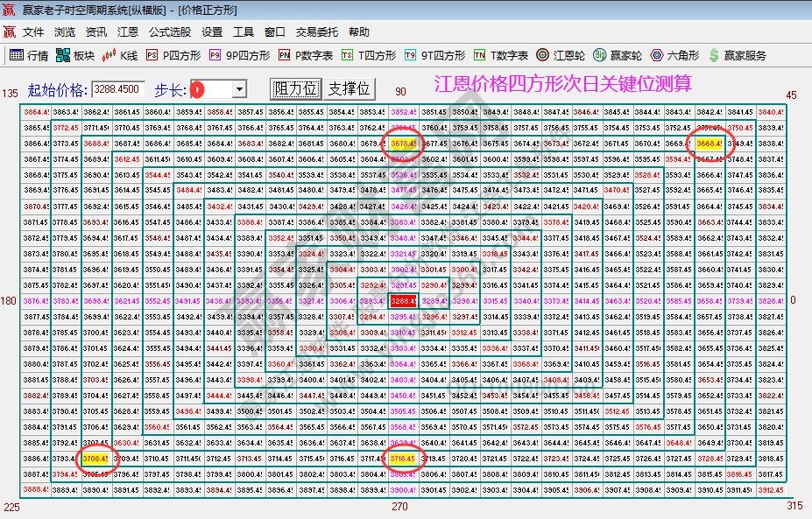Select the P四方形 price square tool
The image size is (812, 519).
click(178, 54)
